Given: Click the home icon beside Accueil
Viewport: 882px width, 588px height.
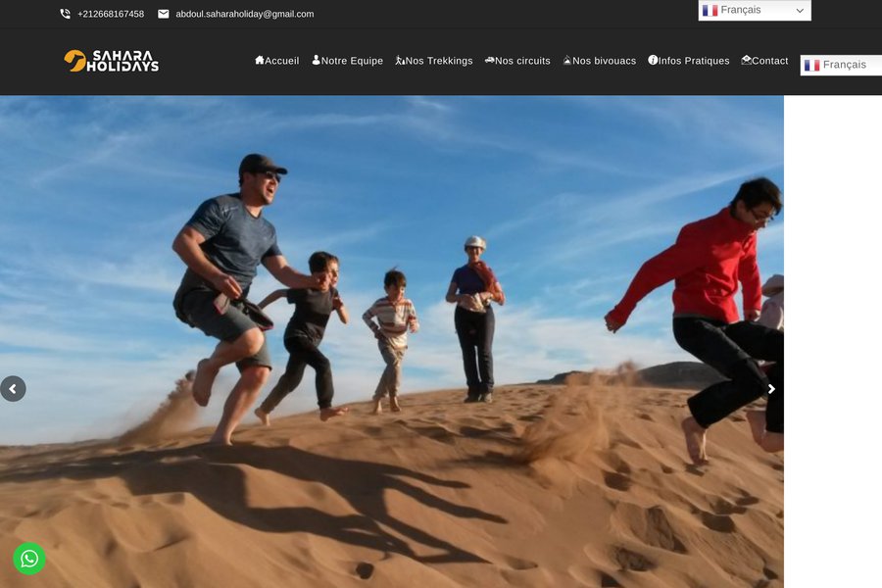Looking at the screenshot, I should point(260,60).
